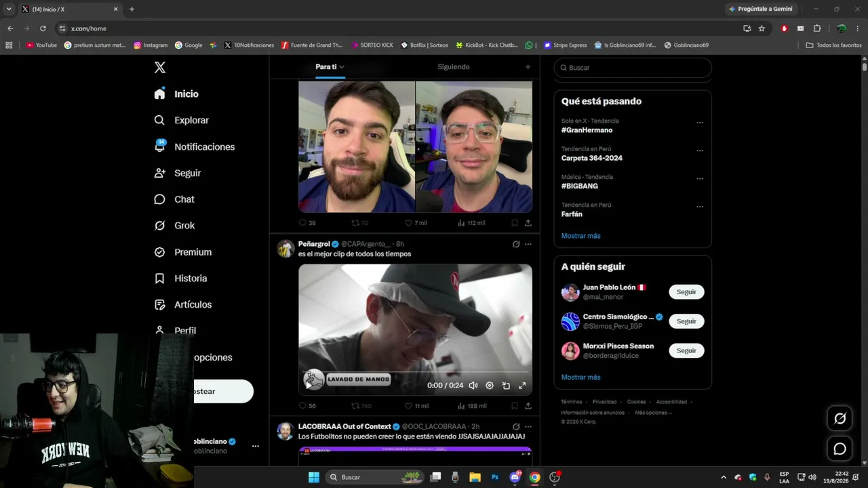Open view stats showing 112 mil

point(471,223)
